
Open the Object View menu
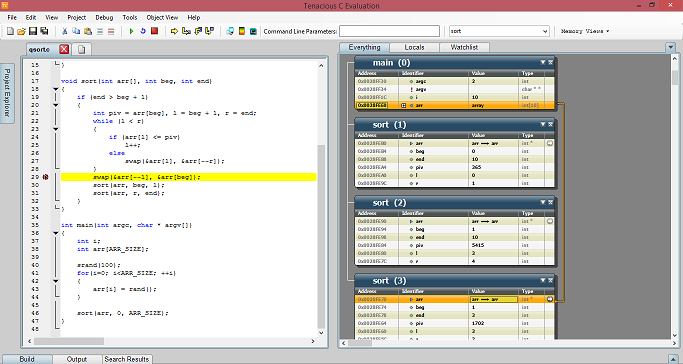162,17
